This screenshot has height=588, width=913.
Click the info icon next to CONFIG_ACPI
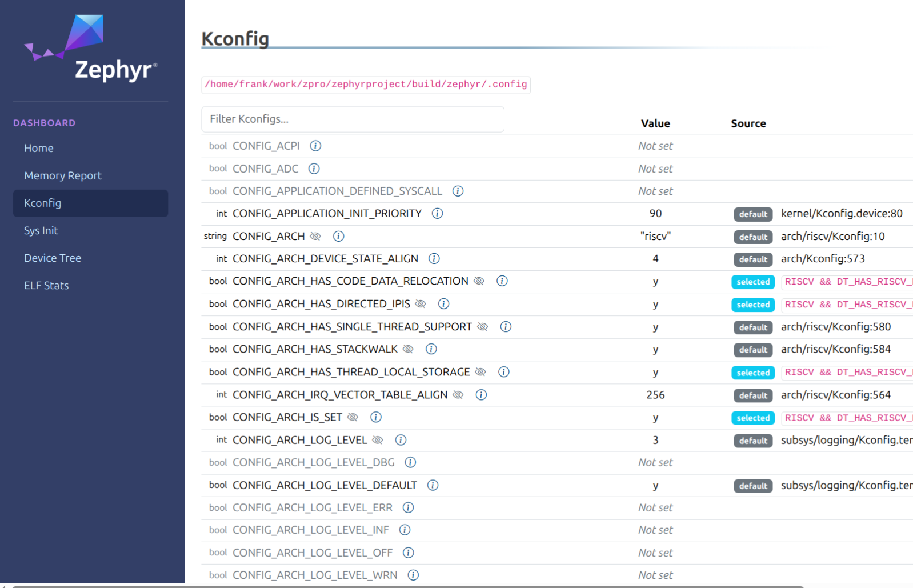tap(315, 146)
